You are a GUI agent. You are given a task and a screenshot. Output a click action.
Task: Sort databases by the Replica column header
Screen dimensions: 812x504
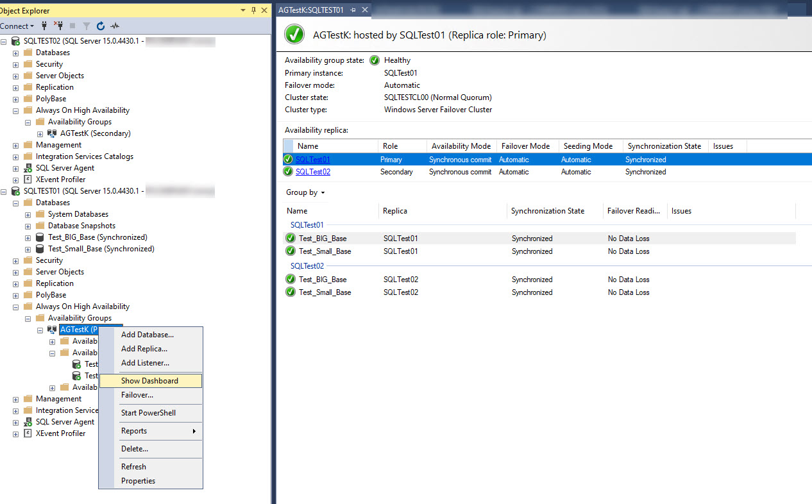click(x=443, y=211)
